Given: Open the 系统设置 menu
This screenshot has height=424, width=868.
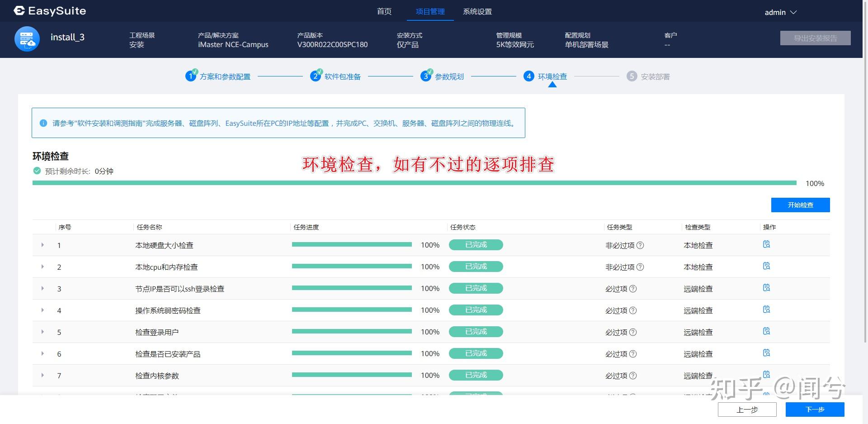Looking at the screenshot, I should pyautogui.click(x=477, y=12).
